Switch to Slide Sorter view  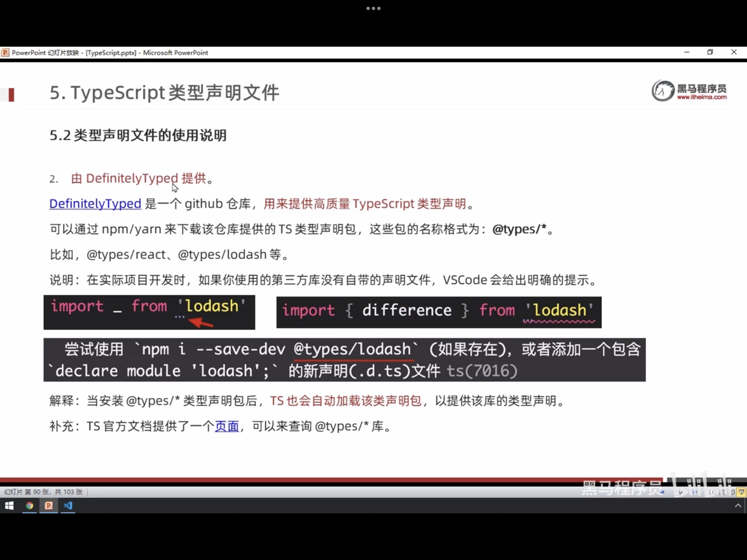(x=722, y=492)
